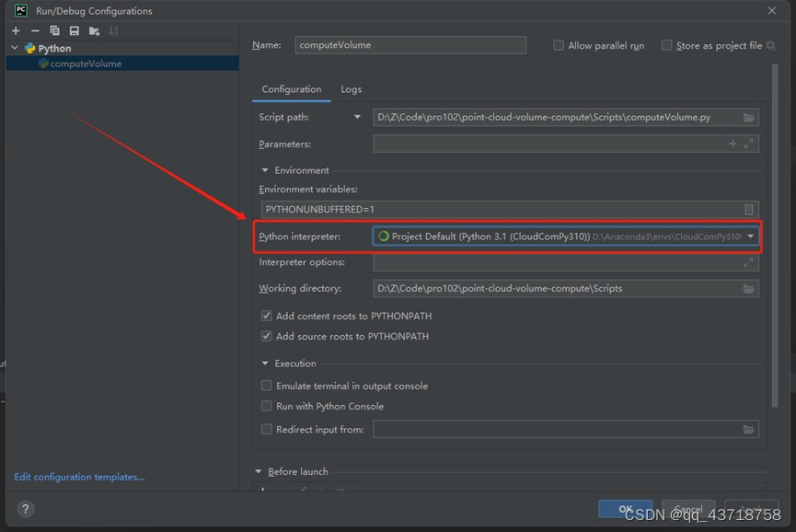Image resolution: width=796 pixels, height=532 pixels.
Task: Switch to the Logs tab
Action: 351,89
